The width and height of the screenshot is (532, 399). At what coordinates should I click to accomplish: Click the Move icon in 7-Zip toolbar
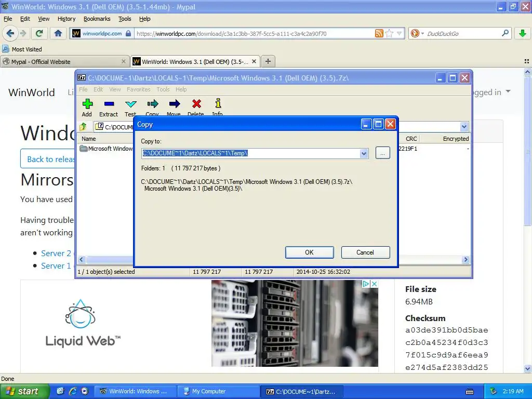[x=174, y=104]
